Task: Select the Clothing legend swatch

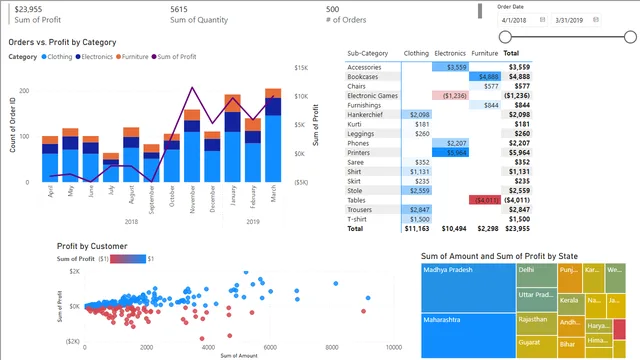Action: 44,57
